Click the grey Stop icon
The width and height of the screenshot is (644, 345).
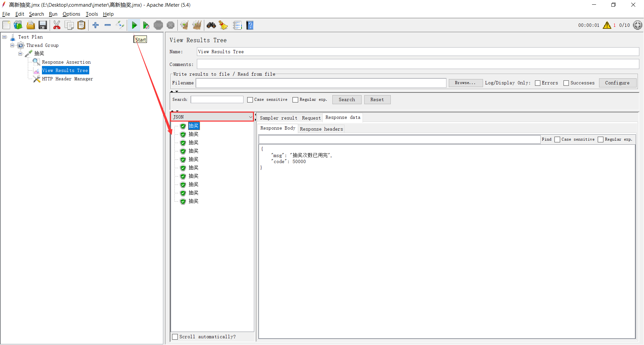click(158, 25)
